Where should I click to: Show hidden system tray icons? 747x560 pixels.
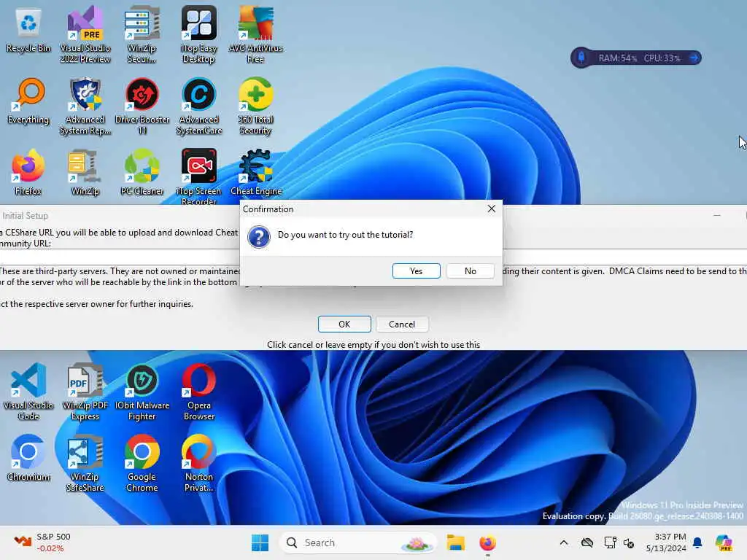click(x=564, y=542)
